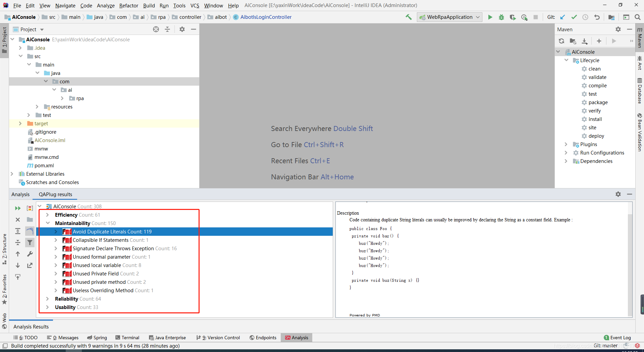
Task: Open Spring tool window
Action: 97,338
